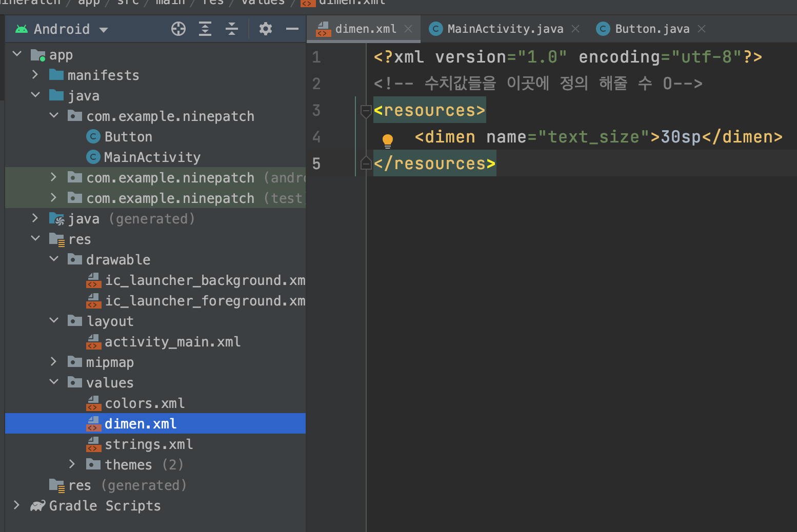Expand the mipmap folder
797x532 pixels.
pyautogui.click(x=54, y=361)
